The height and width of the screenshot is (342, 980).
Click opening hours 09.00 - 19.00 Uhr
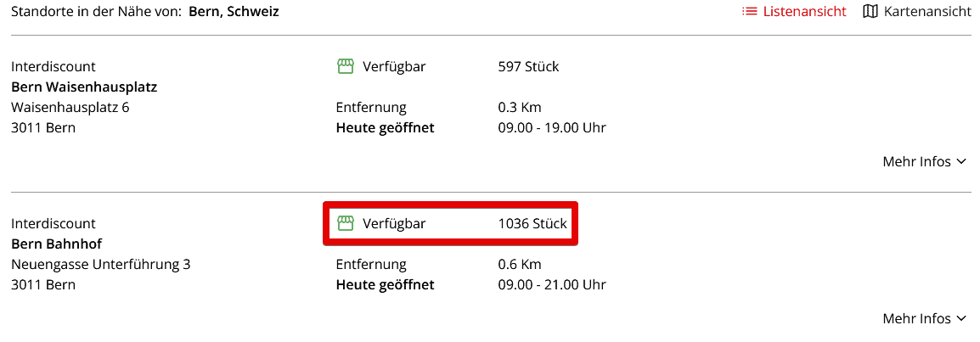click(551, 127)
